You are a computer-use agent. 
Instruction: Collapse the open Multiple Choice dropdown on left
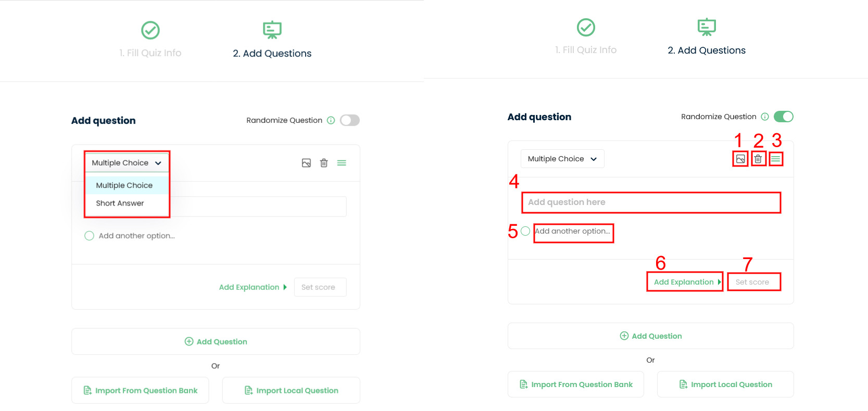[x=127, y=163]
